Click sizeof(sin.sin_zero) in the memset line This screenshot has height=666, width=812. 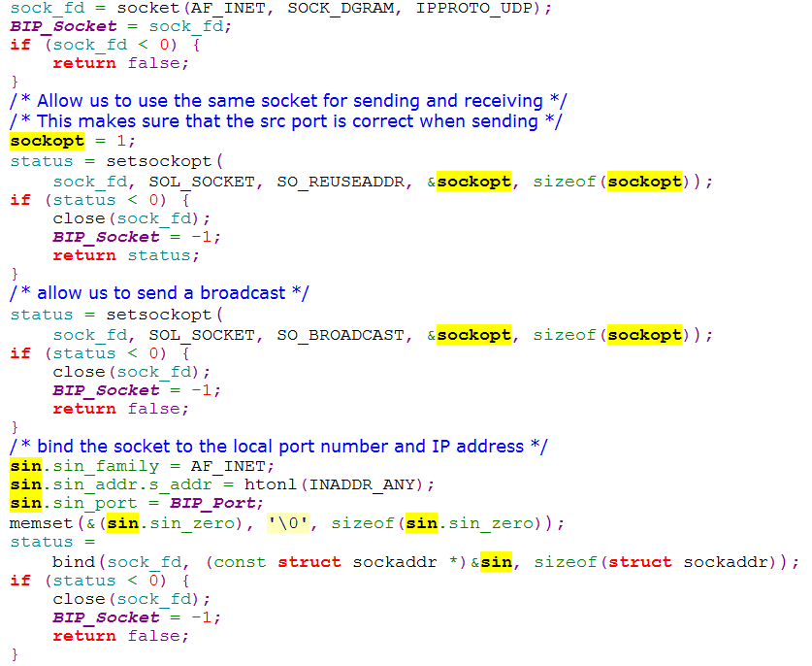point(438,523)
